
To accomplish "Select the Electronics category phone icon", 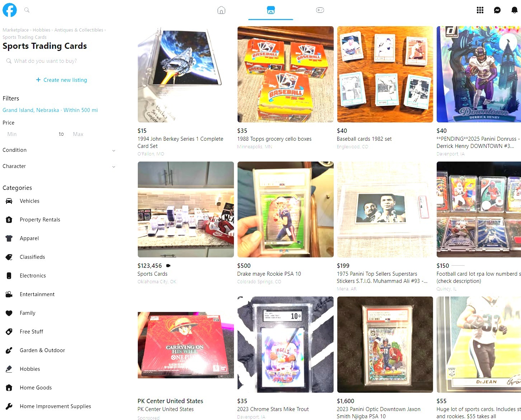I will pos(9,276).
